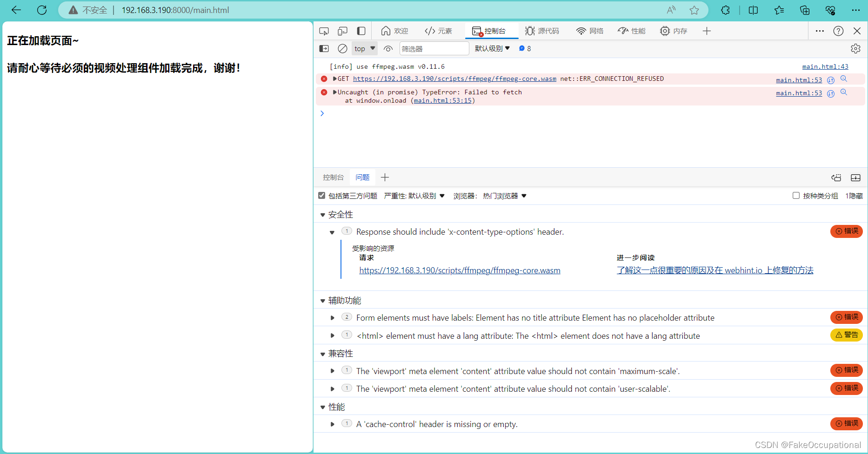
Task: Go back with the browser back arrow
Action: pos(16,10)
